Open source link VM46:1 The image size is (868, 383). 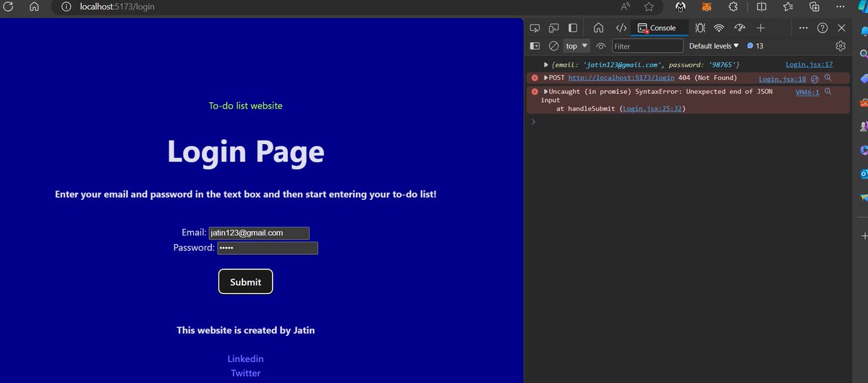807,92
